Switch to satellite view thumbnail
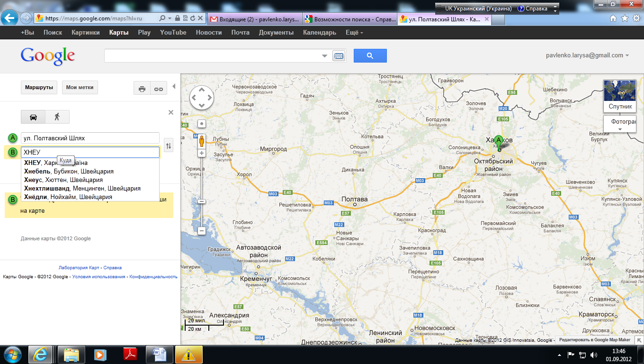This screenshot has width=644, height=364. 620,96
